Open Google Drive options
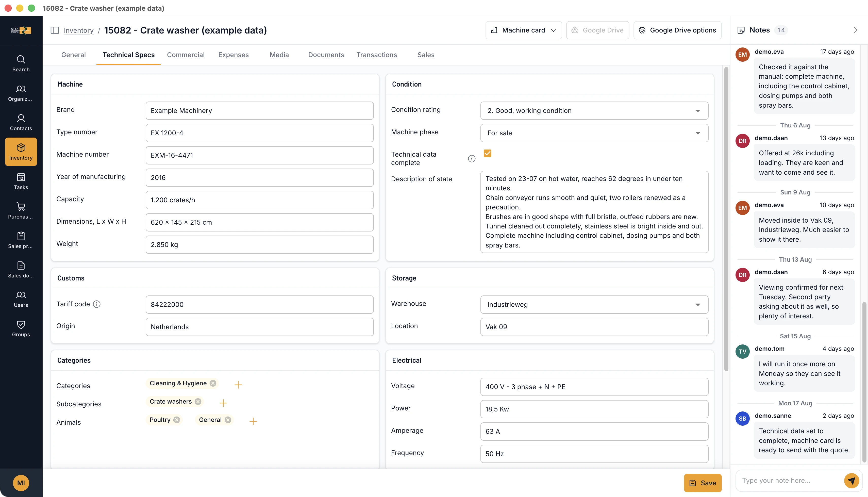This screenshot has width=868, height=497. click(677, 30)
